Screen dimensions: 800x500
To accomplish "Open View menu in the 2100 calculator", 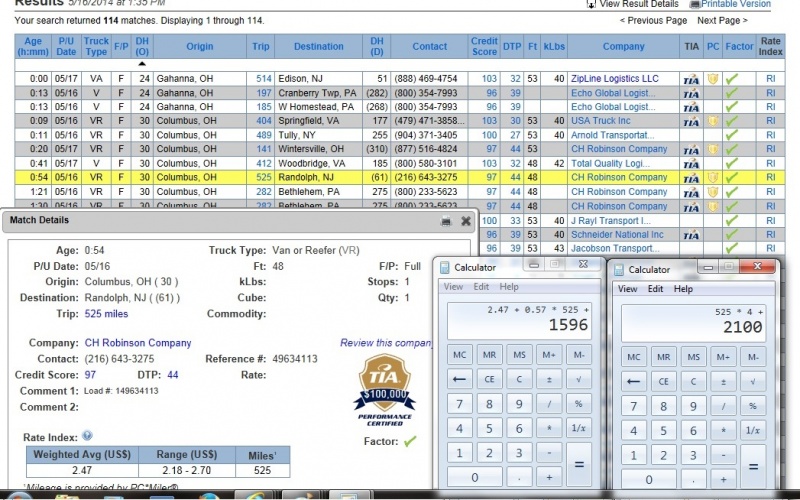I will (x=628, y=289).
